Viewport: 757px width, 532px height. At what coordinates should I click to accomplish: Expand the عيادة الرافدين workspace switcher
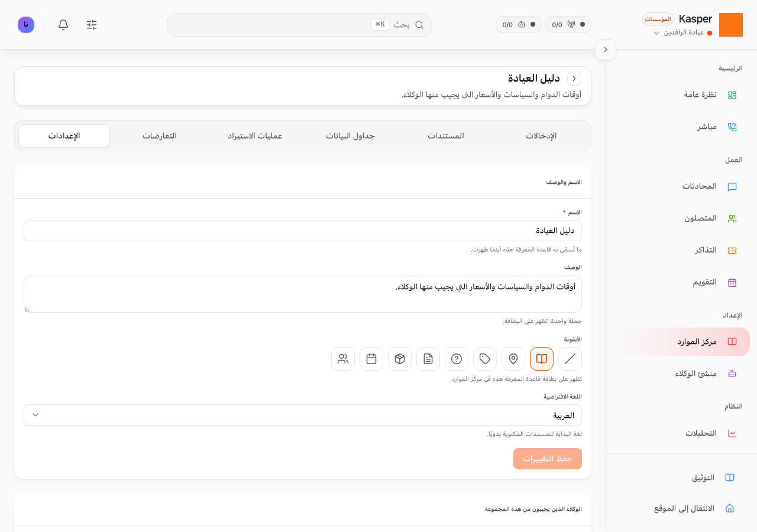[685, 33]
